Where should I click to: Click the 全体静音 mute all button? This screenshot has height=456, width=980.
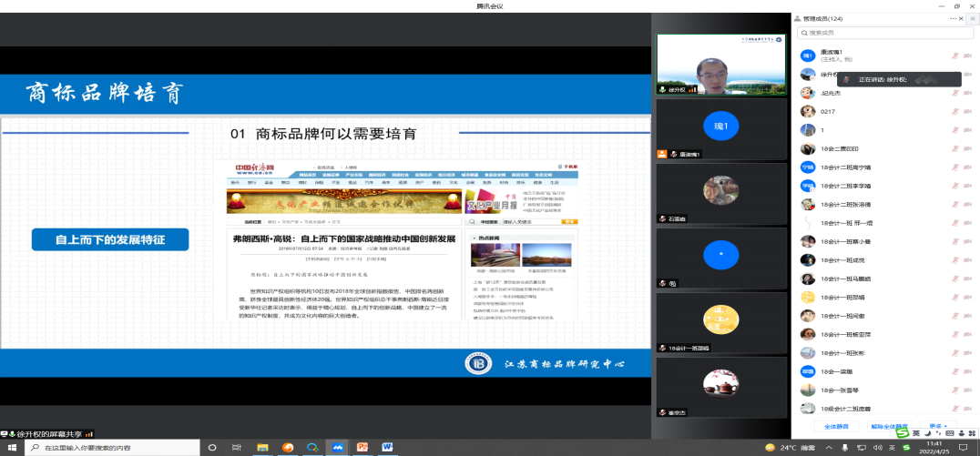coord(836,426)
